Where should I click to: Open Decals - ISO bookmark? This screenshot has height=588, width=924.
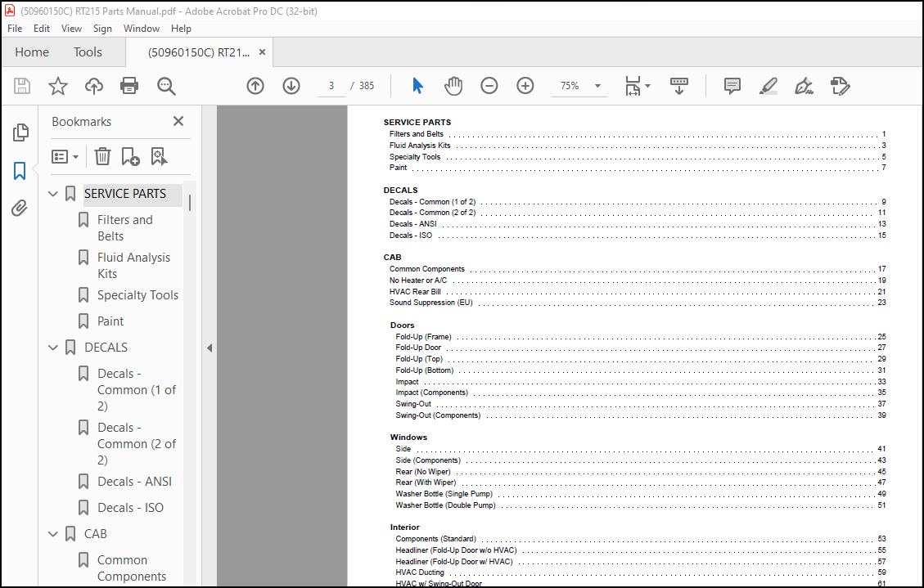(130, 507)
